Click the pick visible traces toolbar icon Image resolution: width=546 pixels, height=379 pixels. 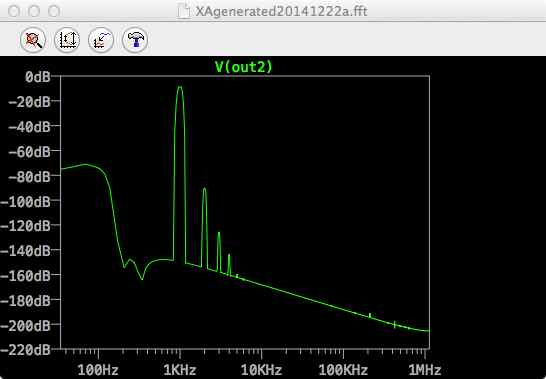(x=101, y=40)
